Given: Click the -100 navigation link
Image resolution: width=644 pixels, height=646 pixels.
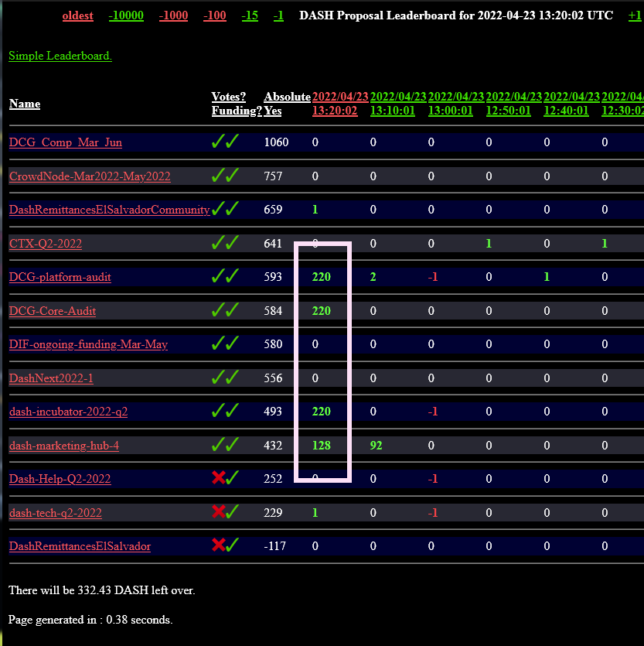Looking at the screenshot, I should pos(214,15).
